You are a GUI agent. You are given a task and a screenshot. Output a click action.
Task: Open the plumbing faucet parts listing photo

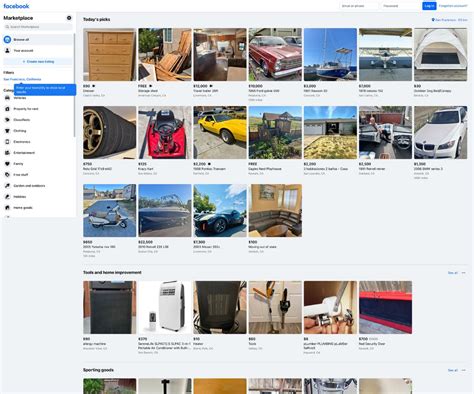(x=330, y=307)
